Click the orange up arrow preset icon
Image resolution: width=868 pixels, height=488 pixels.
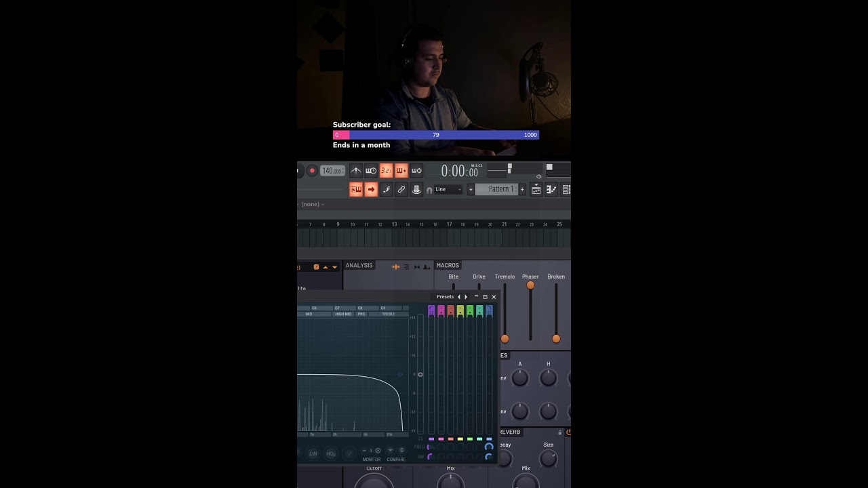click(325, 268)
